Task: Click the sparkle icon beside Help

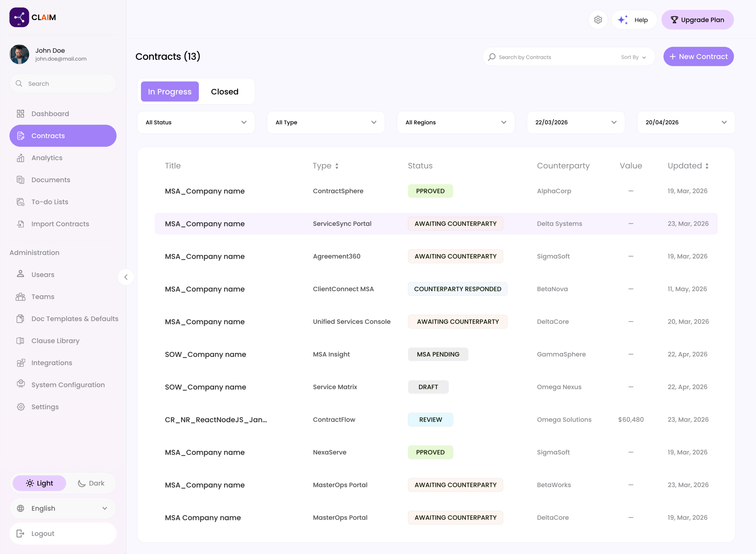Action: (623, 20)
